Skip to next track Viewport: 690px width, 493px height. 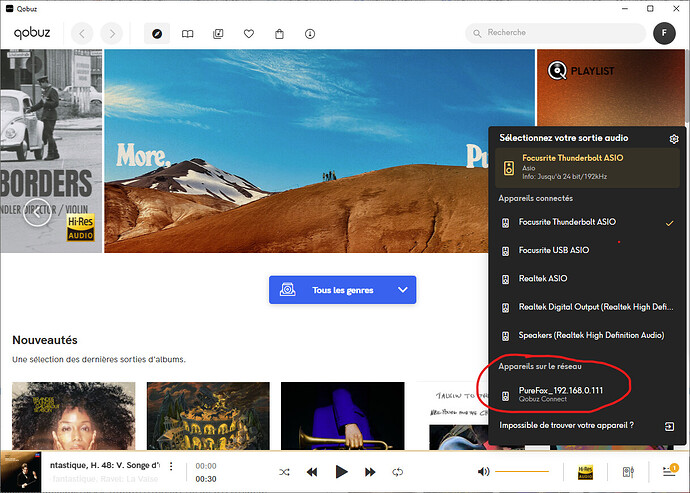click(370, 472)
